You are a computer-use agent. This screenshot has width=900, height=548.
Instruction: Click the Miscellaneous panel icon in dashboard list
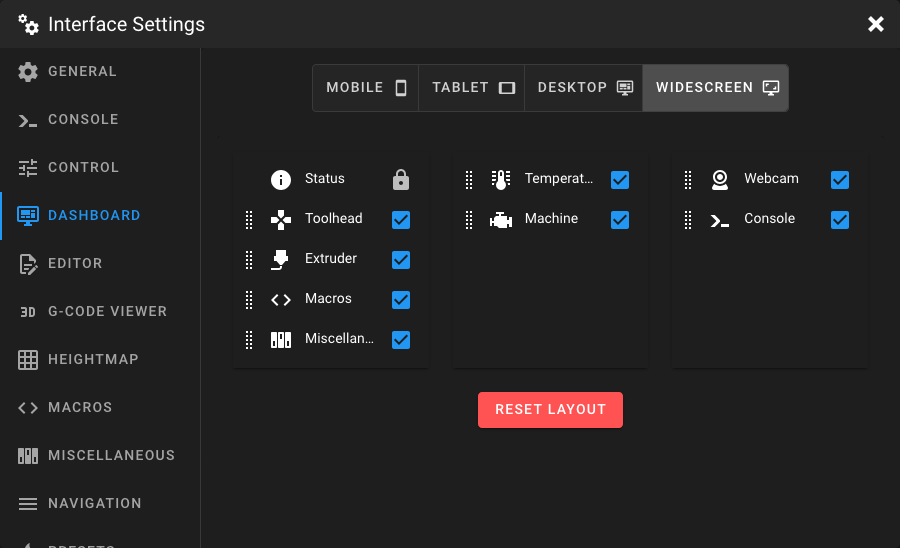281,340
